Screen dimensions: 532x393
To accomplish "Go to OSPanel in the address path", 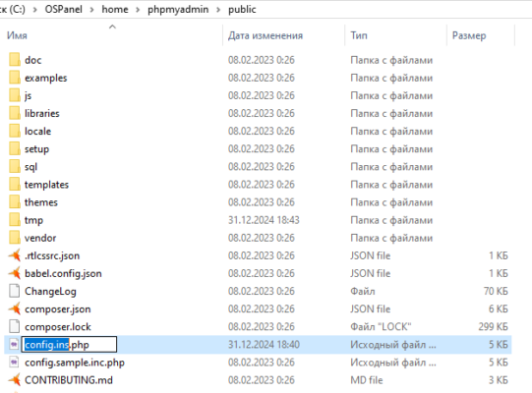I will [64, 9].
